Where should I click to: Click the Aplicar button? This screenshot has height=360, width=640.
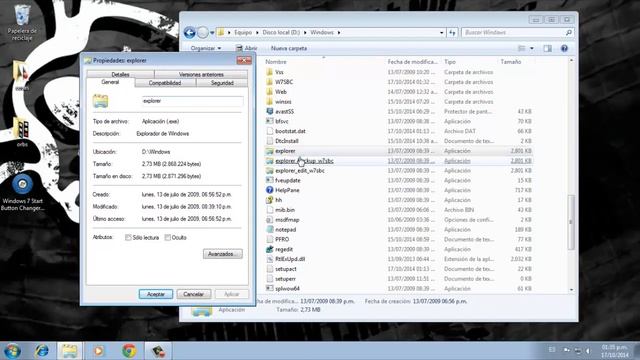point(231,294)
